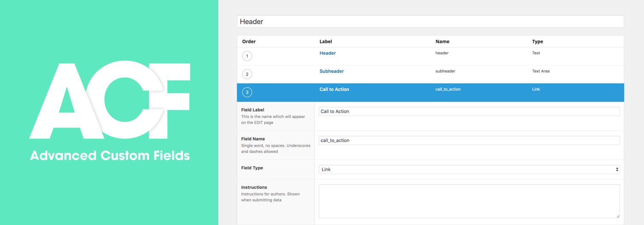The height and width of the screenshot is (225, 644).
Task: Click the Field Name input call_to_action
Action: (469, 140)
